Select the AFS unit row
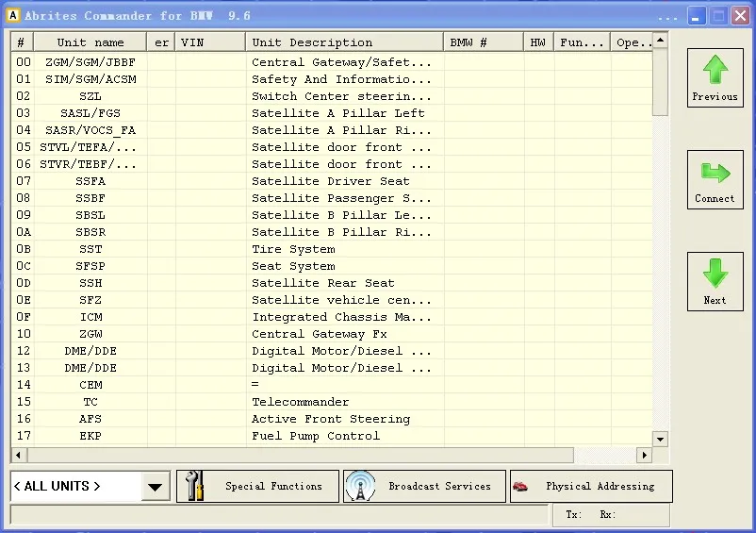This screenshot has height=533, width=756. click(x=332, y=419)
